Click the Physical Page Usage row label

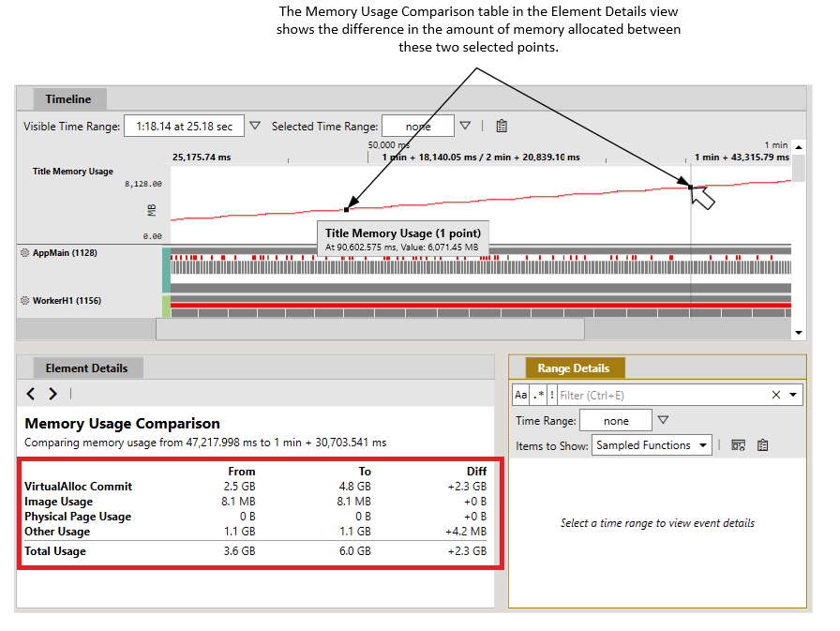pyautogui.click(x=78, y=517)
